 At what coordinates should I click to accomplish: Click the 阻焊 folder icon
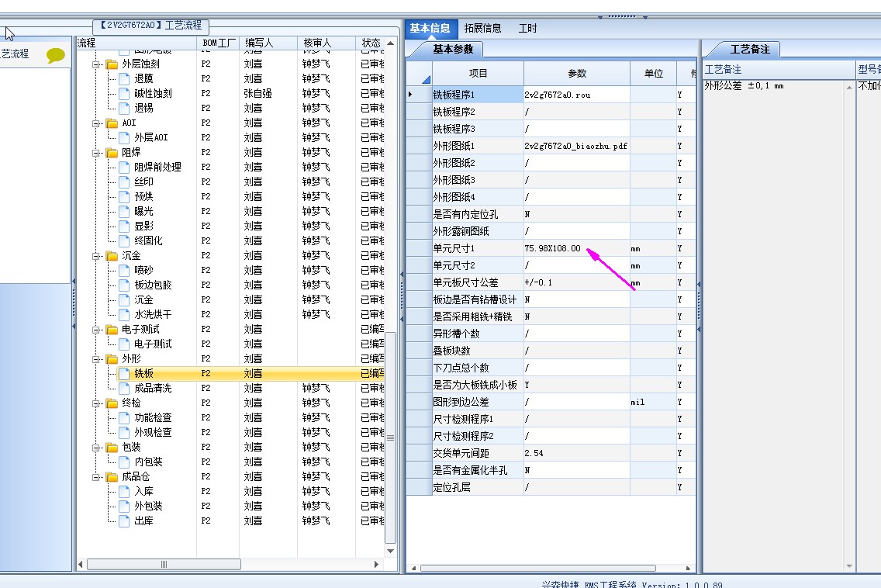(x=112, y=153)
